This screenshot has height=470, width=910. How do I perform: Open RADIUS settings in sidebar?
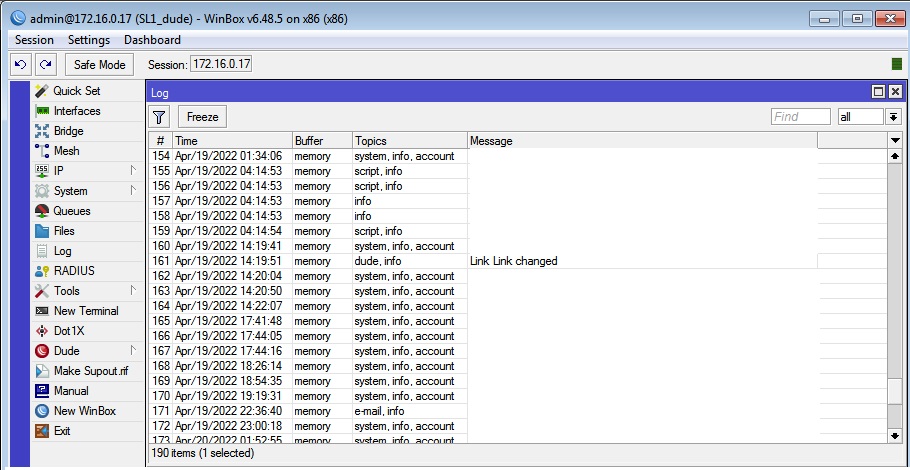pos(74,271)
